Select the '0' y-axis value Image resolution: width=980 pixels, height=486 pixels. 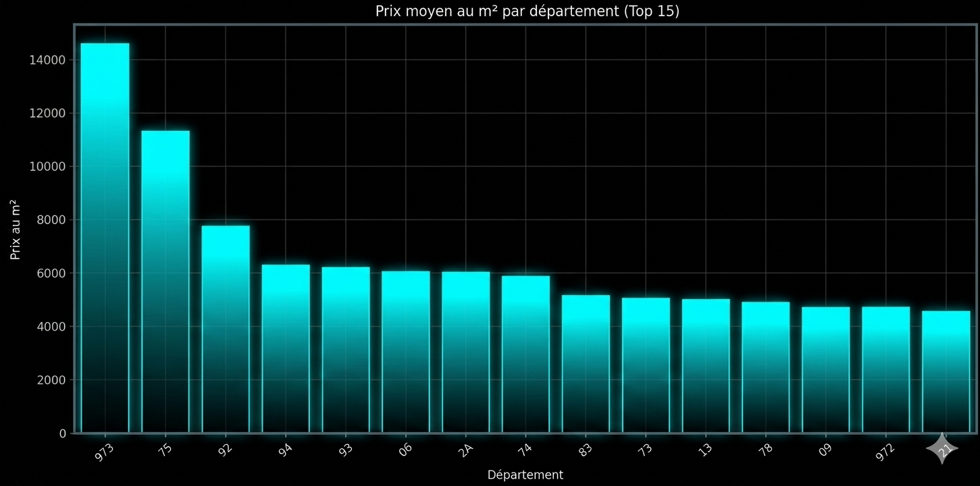pyautogui.click(x=62, y=433)
